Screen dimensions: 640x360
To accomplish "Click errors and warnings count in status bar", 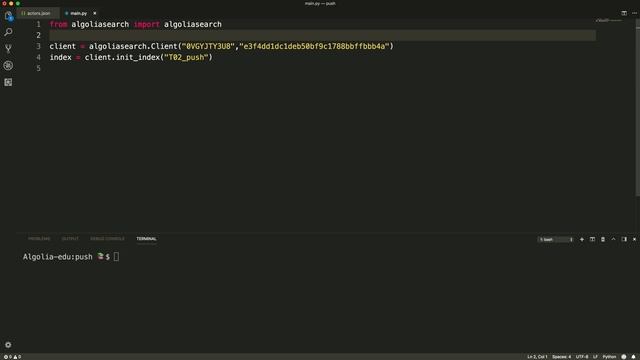I will coord(12,357).
